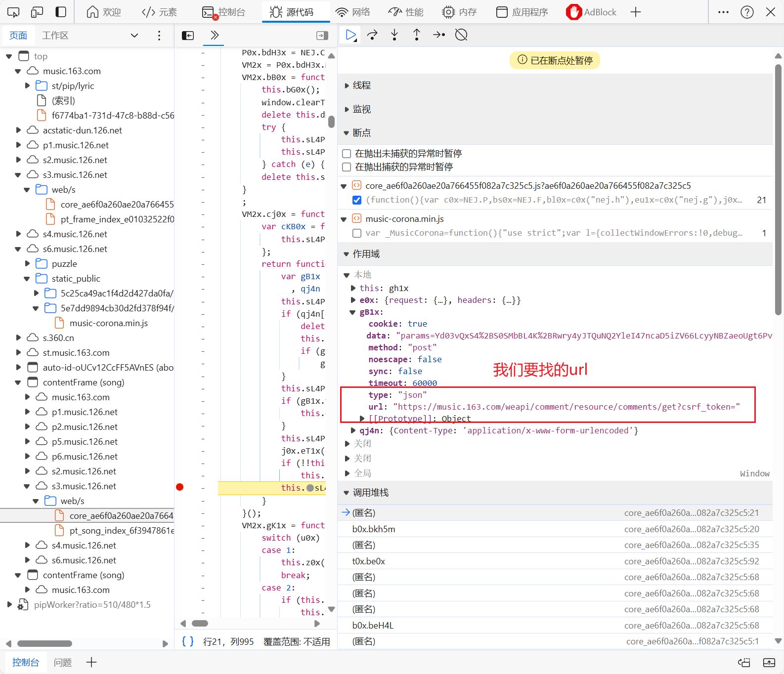Deactivate all breakpoints
The width and height of the screenshot is (784, 674).
pos(461,35)
